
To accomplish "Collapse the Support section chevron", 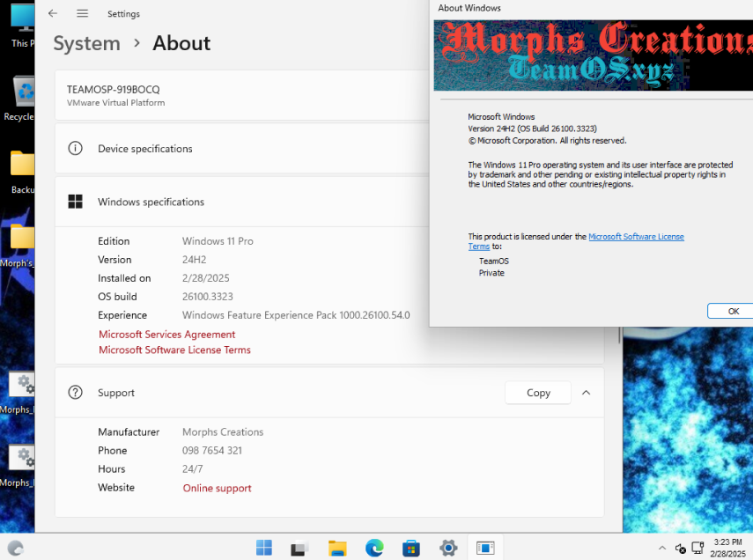I will tap(586, 393).
